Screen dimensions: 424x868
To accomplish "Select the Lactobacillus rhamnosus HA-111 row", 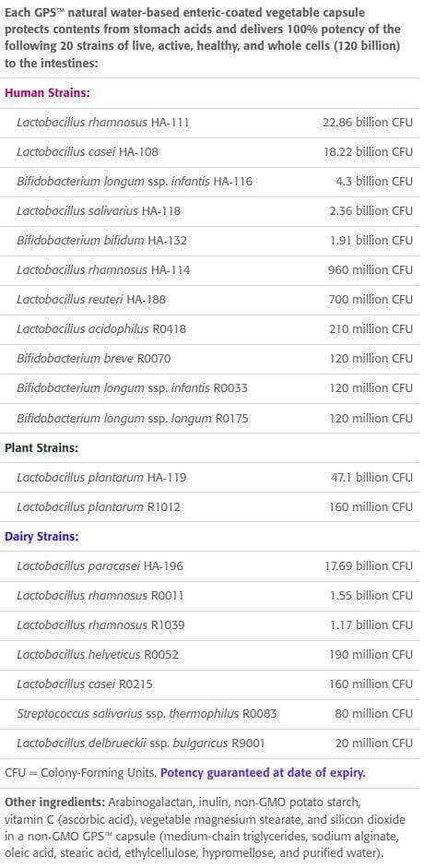I will click(210, 123).
